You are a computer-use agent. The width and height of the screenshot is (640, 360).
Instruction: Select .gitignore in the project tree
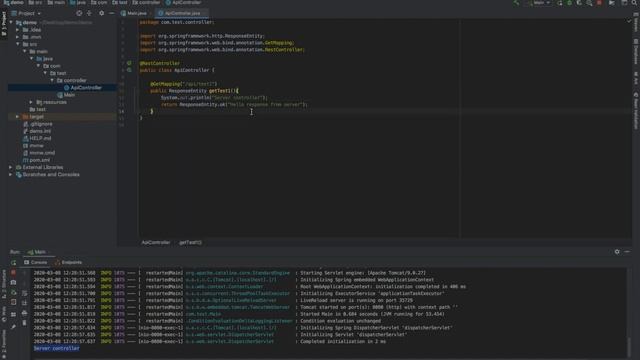point(38,124)
